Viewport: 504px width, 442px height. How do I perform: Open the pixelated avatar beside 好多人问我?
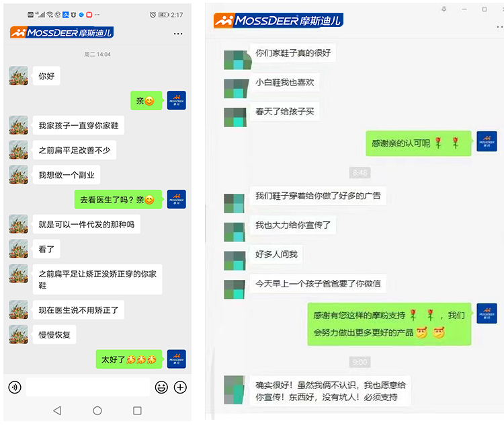pyautogui.click(x=235, y=261)
